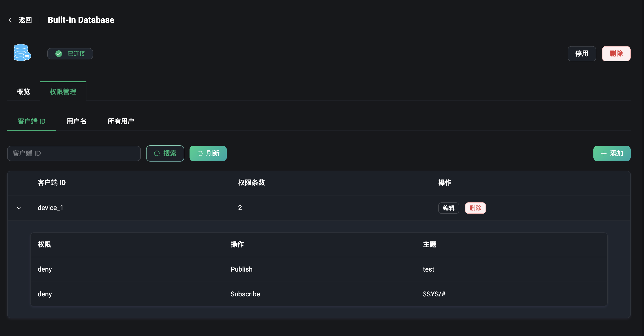Click the circular refresh arrow icon
This screenshot has height=336, width=644.
[200, 153]
